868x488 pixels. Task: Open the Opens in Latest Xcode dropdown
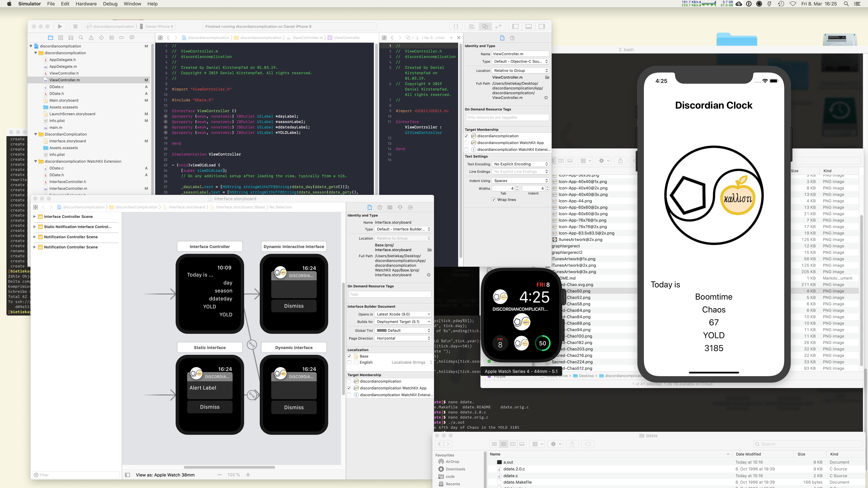(x=403, y=314)
